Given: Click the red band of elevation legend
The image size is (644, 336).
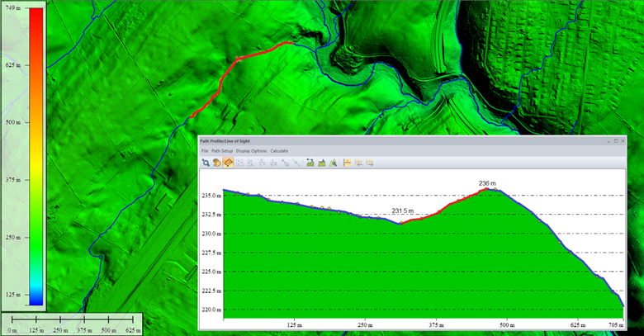Looking at the screenshot, I should coord(36,33).
